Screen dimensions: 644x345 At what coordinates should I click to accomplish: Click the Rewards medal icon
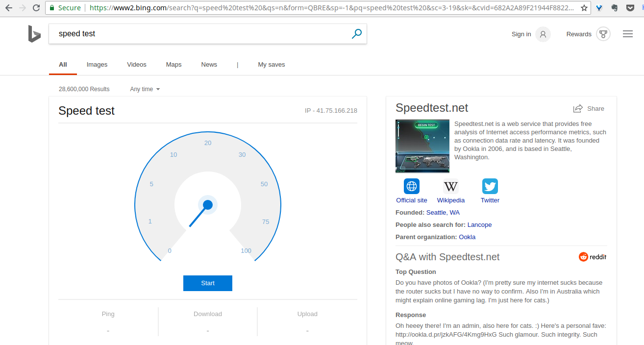click(603, 34)
